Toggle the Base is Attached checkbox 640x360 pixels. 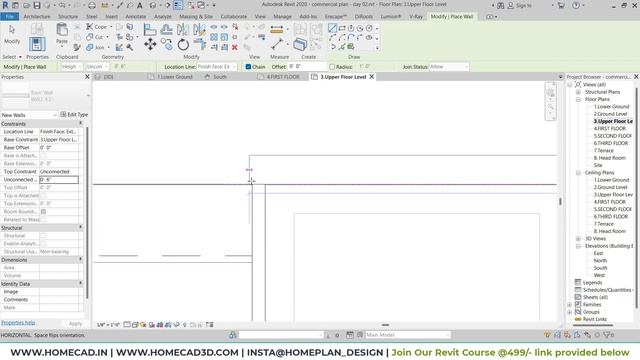pyautogui.click(x=43, y=156)
